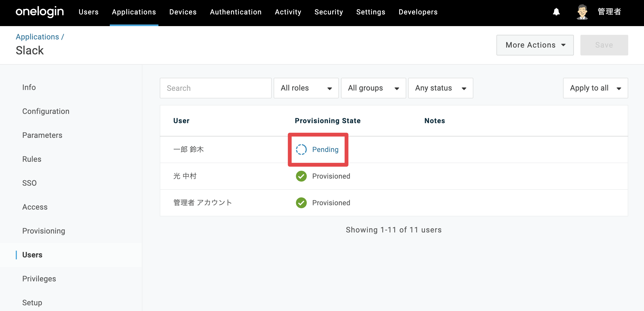Expand the All groups filter
The width and height of the screenshot is (644, 311).
pos(373,88)
